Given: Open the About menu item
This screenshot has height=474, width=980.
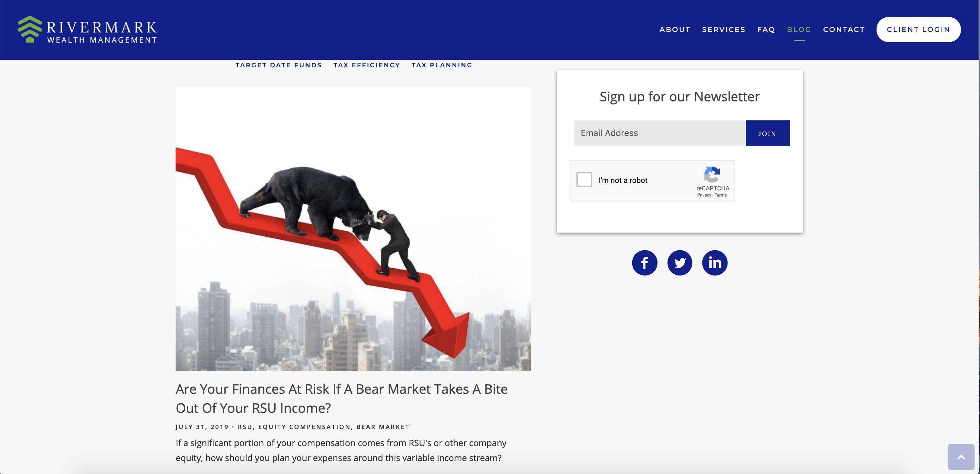Looking at the screenshot, I should tap(674, 29).
